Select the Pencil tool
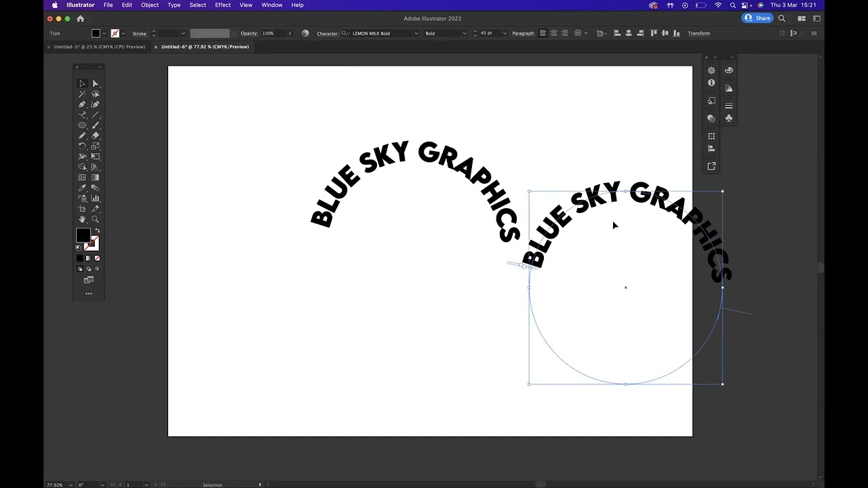Screen dimensions: 868x488 (x=82, y=136)
